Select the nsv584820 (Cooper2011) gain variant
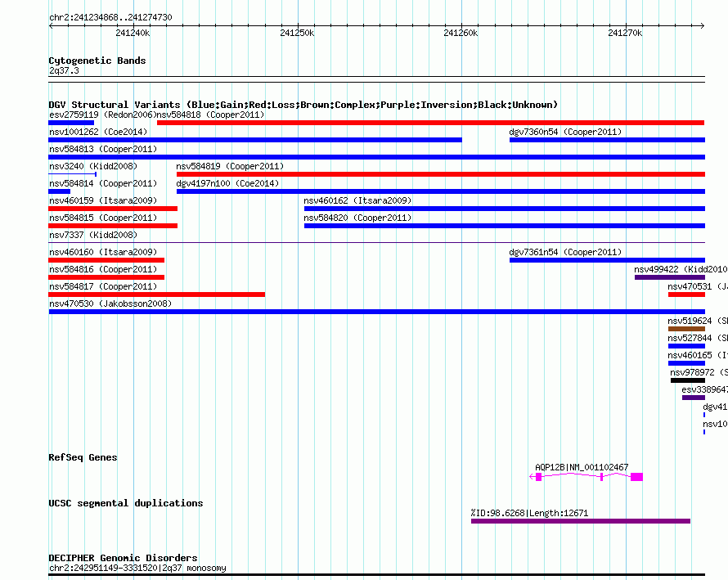The width and height of the screenshot is (728, 580). point(505,226)
